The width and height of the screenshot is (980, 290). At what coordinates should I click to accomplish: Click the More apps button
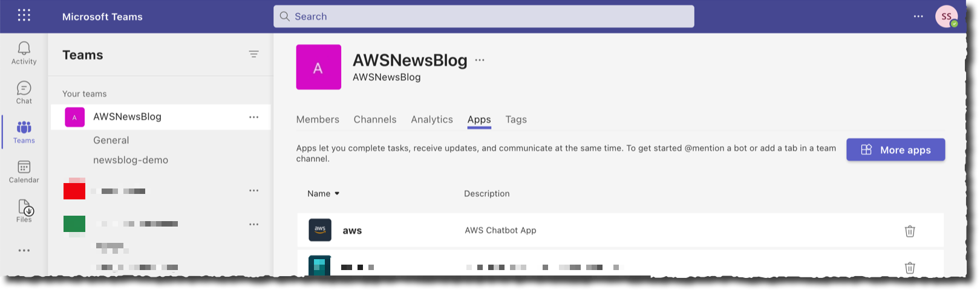[895, 150]
